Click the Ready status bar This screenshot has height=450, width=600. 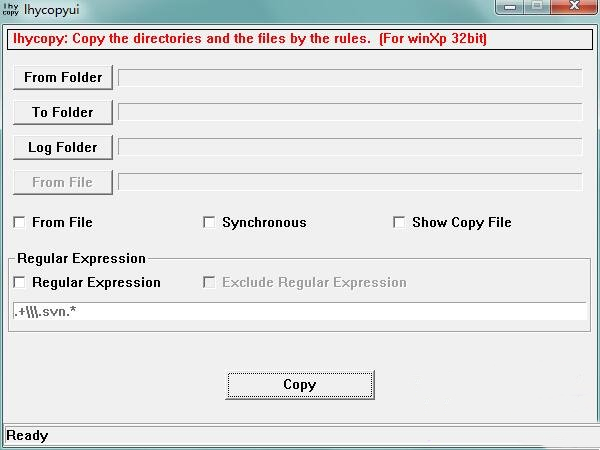[x=300, y=435]
